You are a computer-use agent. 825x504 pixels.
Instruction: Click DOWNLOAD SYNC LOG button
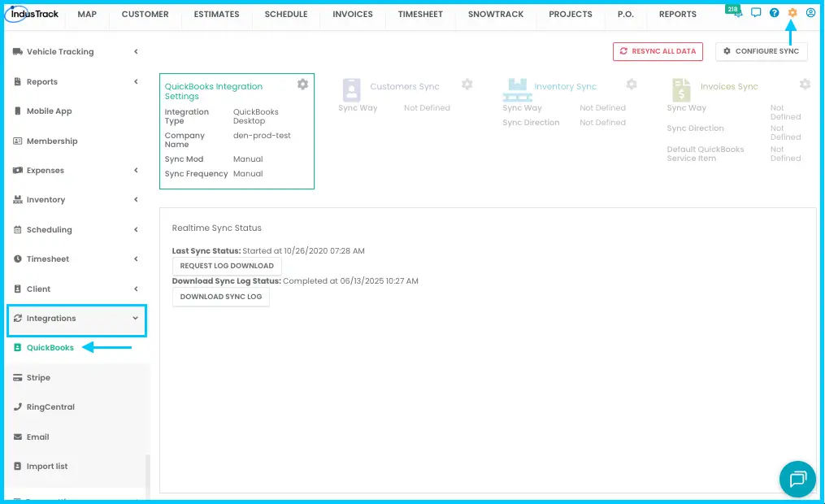221,297
